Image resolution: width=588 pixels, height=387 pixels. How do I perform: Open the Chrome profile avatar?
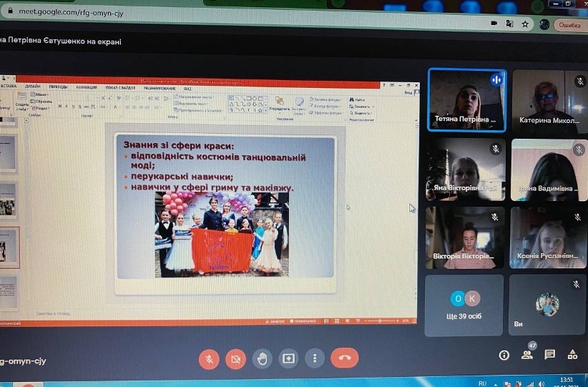(x=544, y=25)
